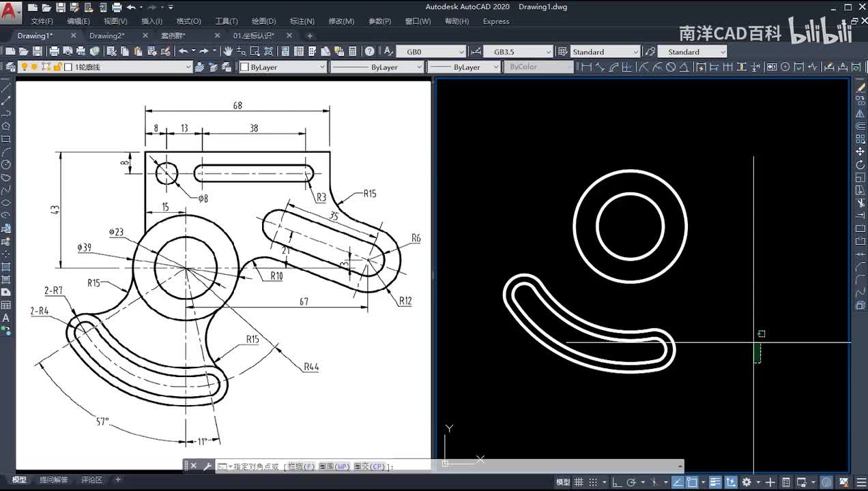Expand the command line history arrow
The height and width of the screenshot is (491, 868).
(x=680, y=466)
